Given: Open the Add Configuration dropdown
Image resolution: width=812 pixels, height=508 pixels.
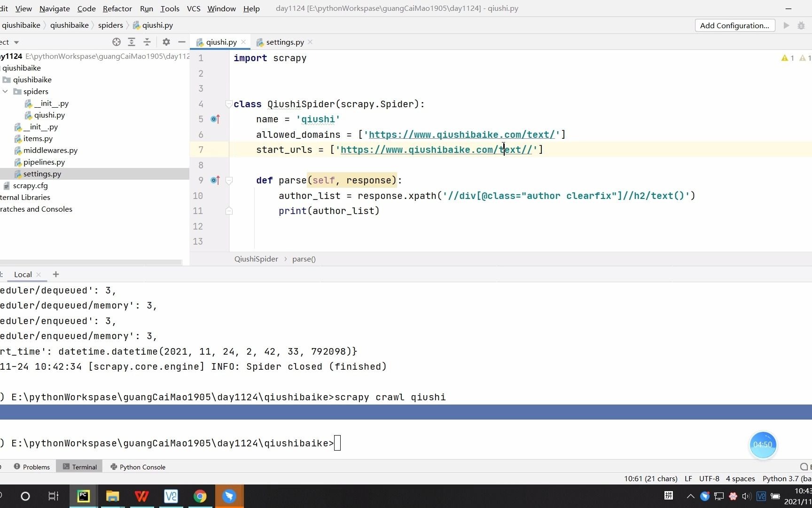Looking at the screenshot, I should (734, 25).
